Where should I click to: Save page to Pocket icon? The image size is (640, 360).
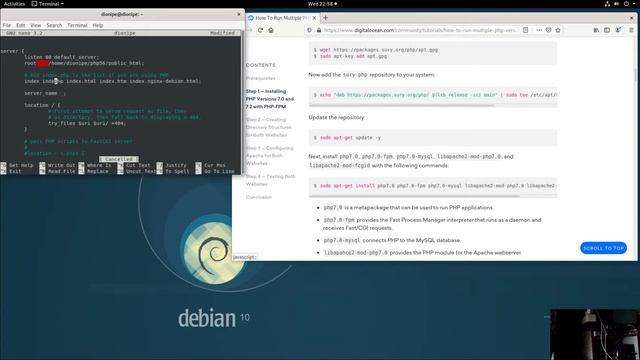point(549,30)
